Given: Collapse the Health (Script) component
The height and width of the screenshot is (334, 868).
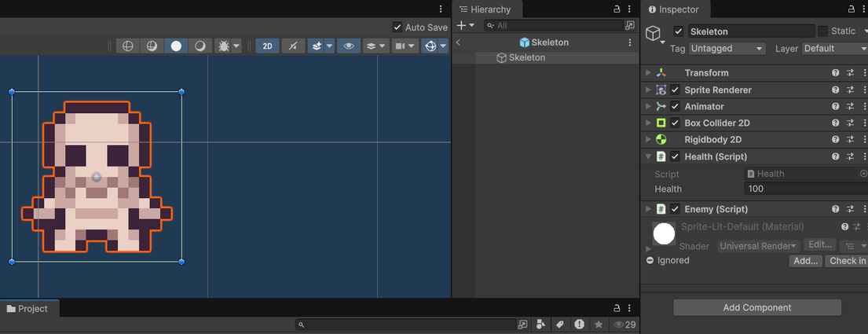Looking at the screenshot, I should (x=648, y=156).
